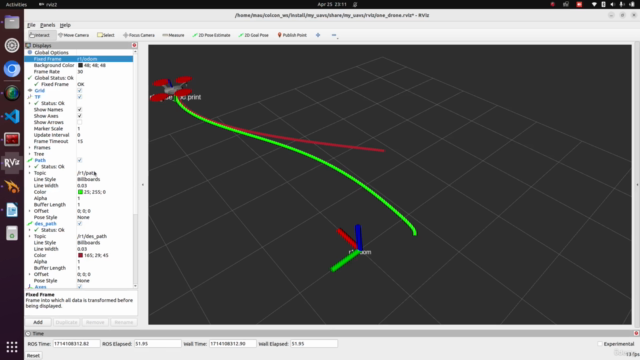Click the Duplicate button
Image resolution: width=640 pixels, height=360 pixels.
point(66,322)
